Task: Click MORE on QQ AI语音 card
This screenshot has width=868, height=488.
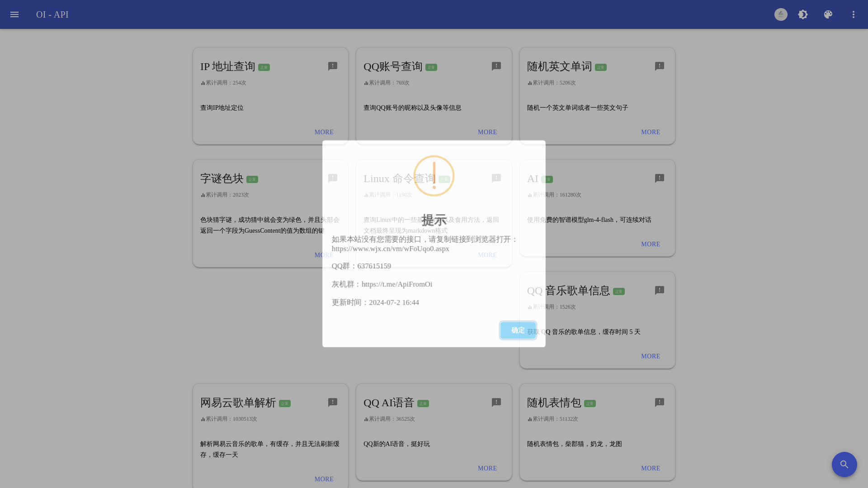Action: (487, 469)
